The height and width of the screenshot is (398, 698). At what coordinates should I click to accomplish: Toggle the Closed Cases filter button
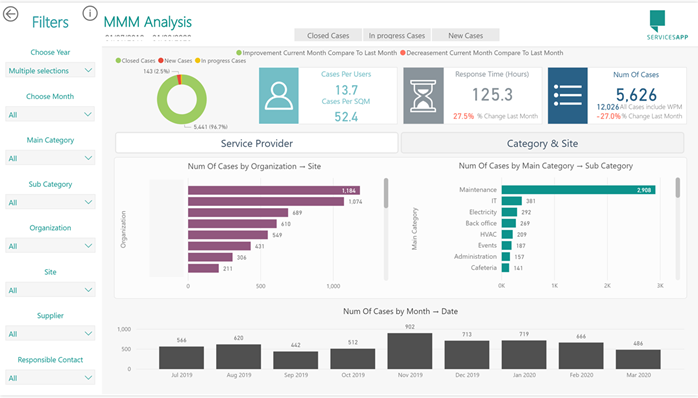click(328, 35)
